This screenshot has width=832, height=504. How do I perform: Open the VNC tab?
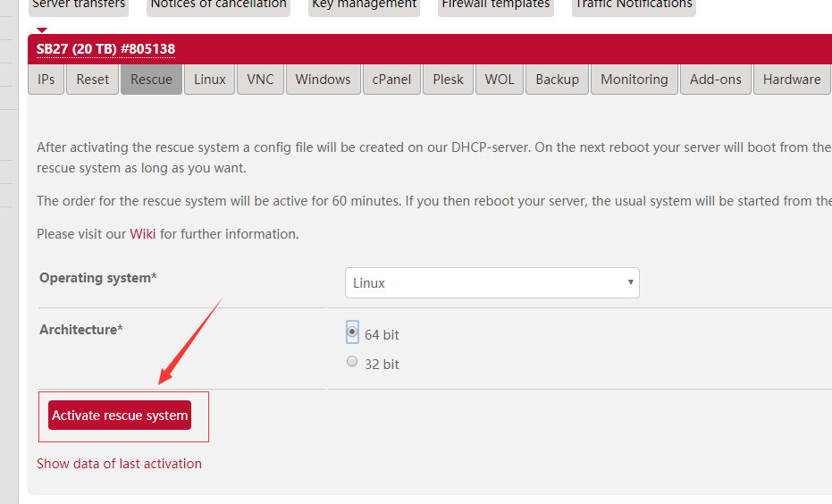pos(260,80)
